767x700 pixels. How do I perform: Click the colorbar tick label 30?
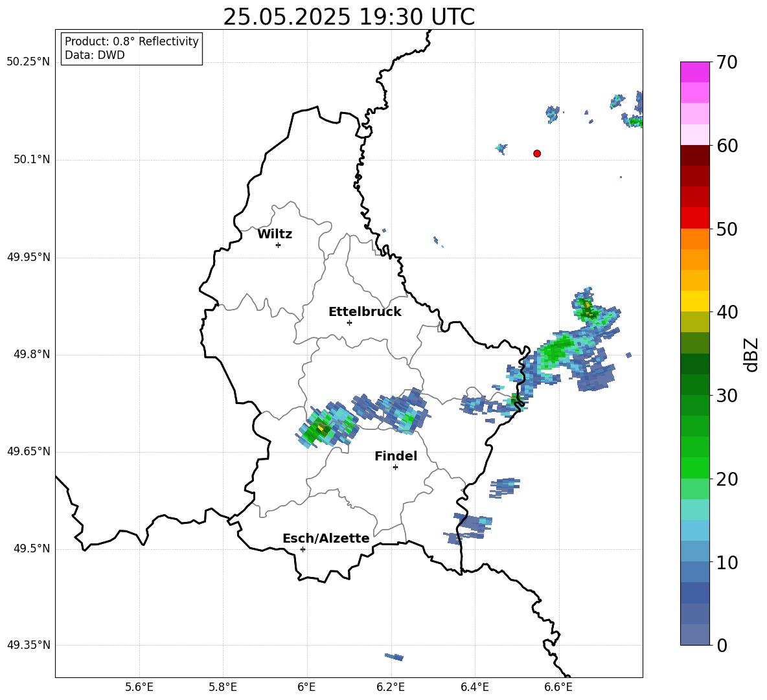727,396
